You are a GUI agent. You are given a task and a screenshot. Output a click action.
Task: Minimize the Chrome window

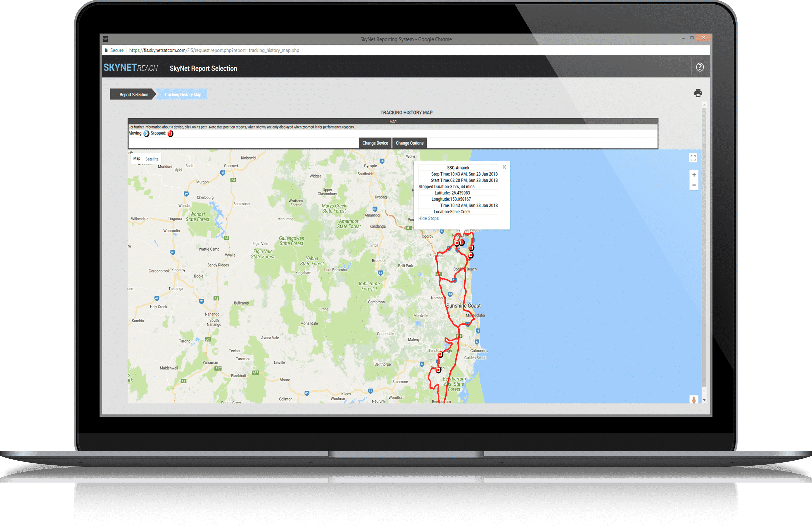click(x=683, y=38)
